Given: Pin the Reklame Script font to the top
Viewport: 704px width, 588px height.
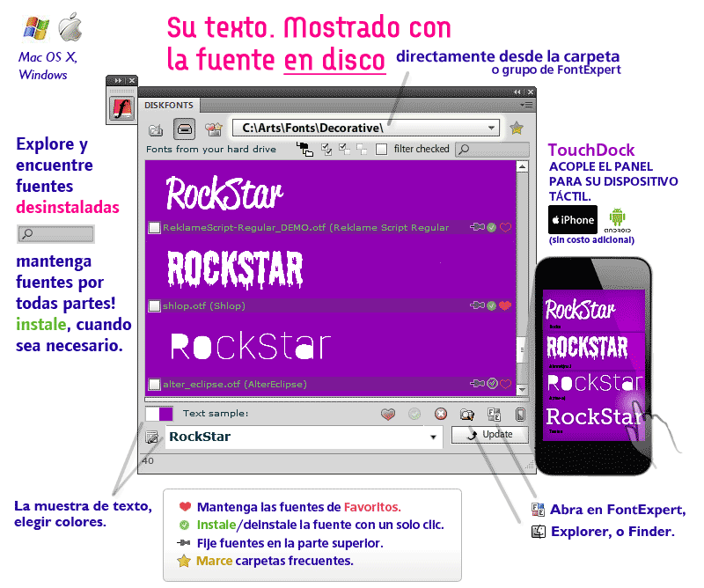Looking at the screenshot, I should point(477,227).
